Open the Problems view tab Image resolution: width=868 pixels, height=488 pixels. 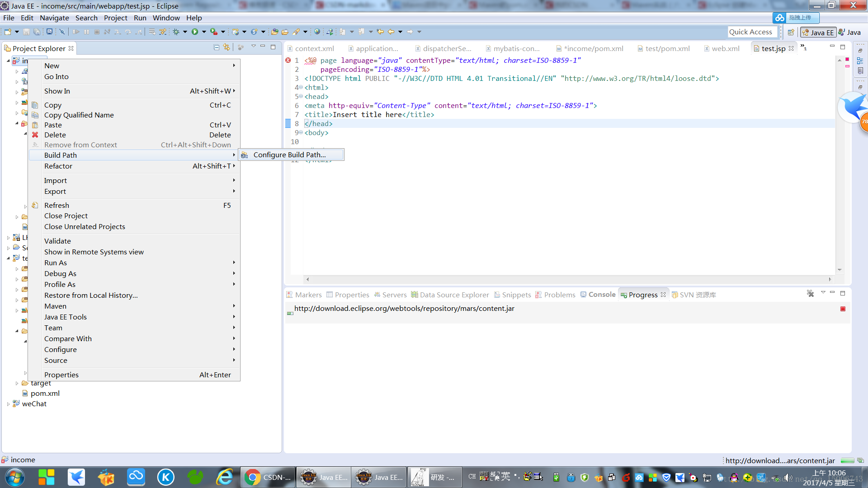click(x=556, y=295)
